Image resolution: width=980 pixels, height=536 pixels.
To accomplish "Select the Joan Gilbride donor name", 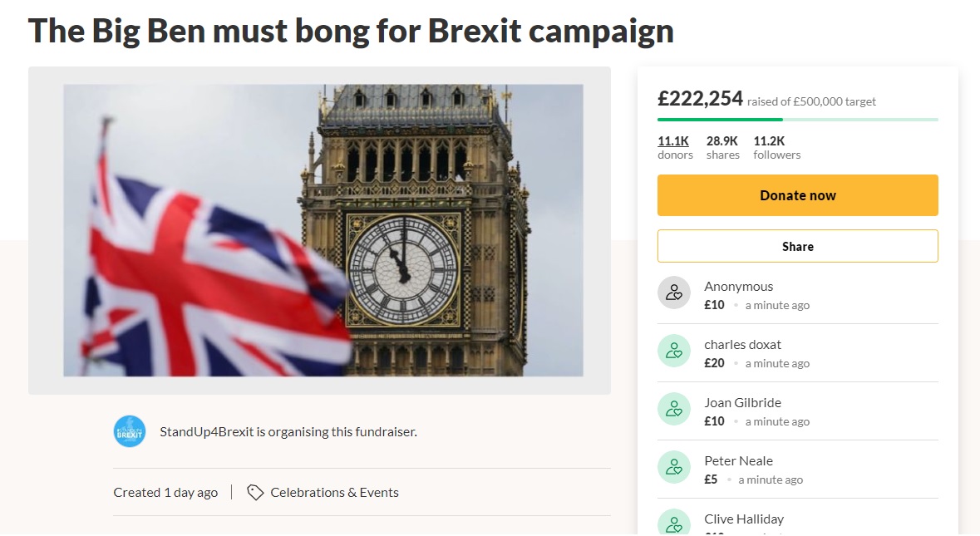I will tap(742, 403).
